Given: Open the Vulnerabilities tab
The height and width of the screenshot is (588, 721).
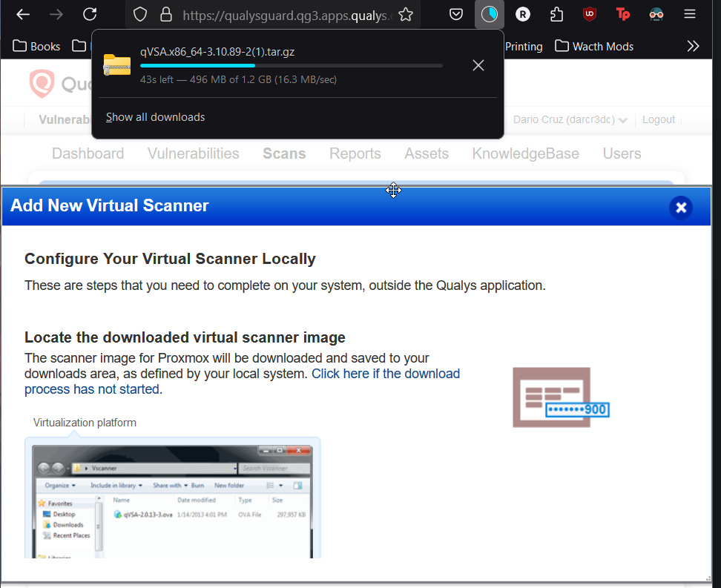Looking at the screenshot, I should click(x=193, y=153).
